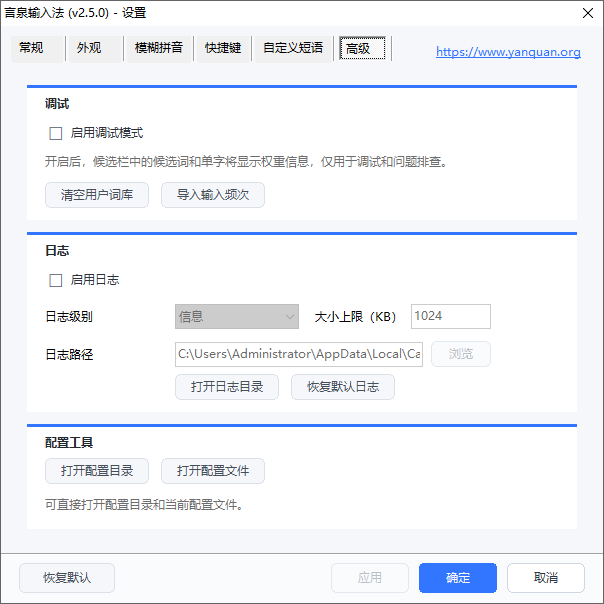The image size is (604, 604).
Task: Enable the 启用调试模式 checkbox
Action: [56, 133]
